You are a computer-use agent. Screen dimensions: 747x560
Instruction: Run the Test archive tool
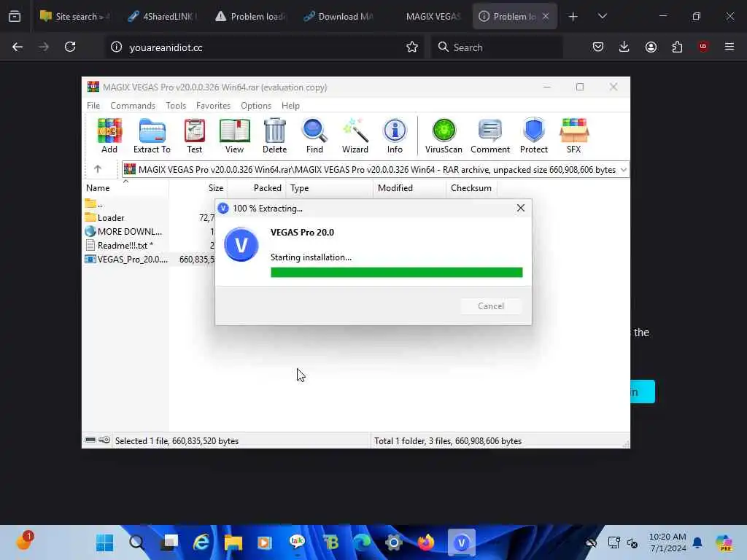(x=194, y=136)
